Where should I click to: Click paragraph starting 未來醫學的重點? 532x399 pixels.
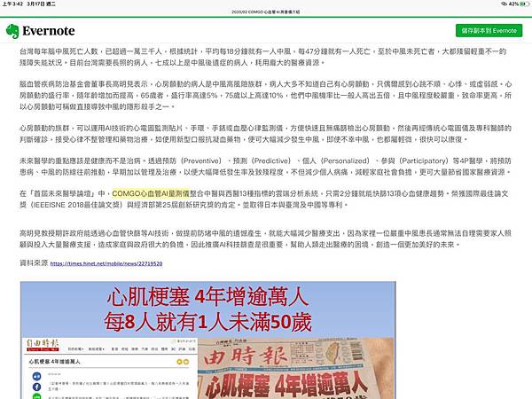[266, 167]
